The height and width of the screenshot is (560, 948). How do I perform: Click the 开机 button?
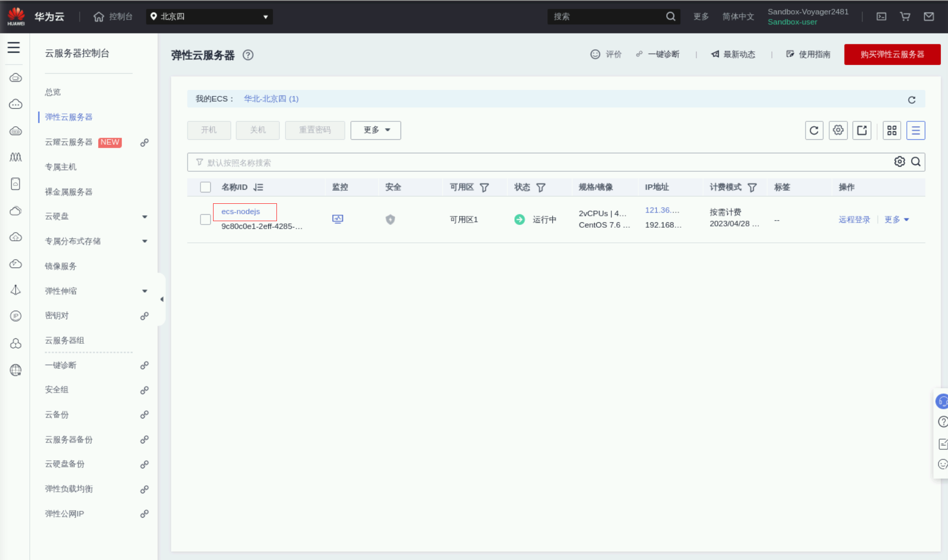[209, 130]
